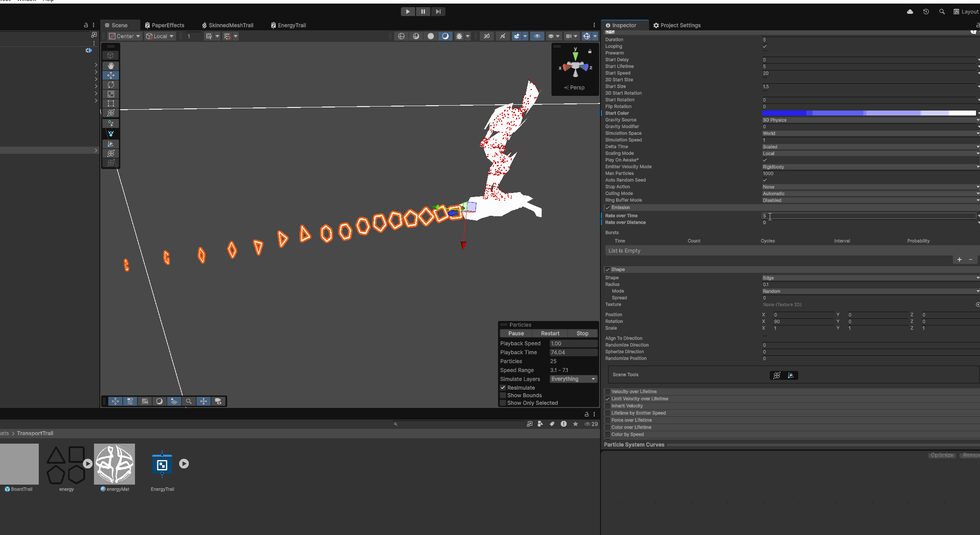This screenshot has width=980, height=535.
Task: Select the Hand view tool
Action: tap(110, 66)
